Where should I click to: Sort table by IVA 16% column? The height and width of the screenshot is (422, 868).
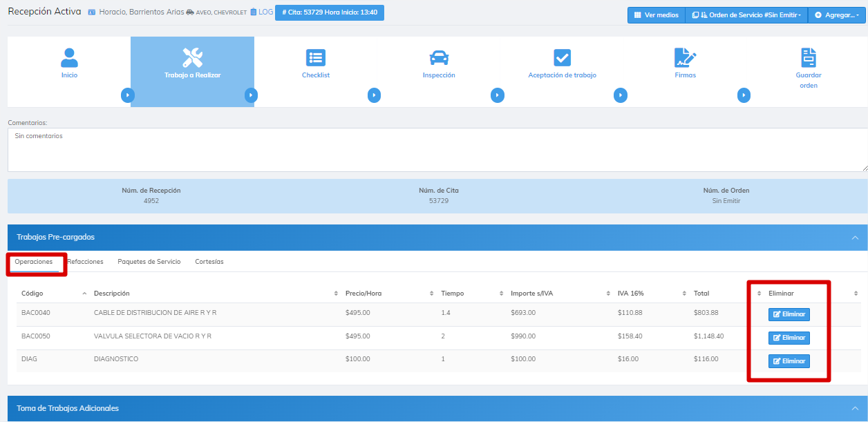click(x=651, y=294)
